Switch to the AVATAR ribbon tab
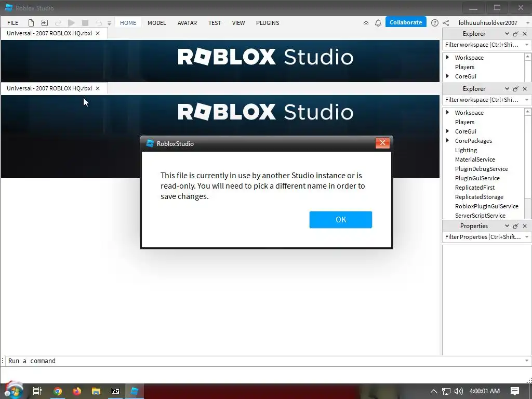Viewport: 532px width, 399px height. pyautogui.click(x=187, y=23)
